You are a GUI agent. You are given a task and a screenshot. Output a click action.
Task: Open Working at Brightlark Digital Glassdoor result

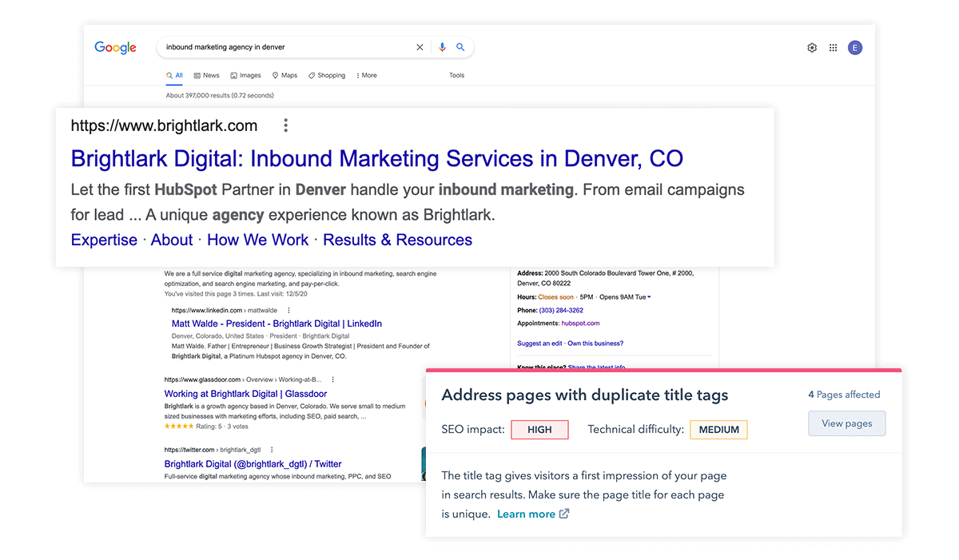[245, 394]
